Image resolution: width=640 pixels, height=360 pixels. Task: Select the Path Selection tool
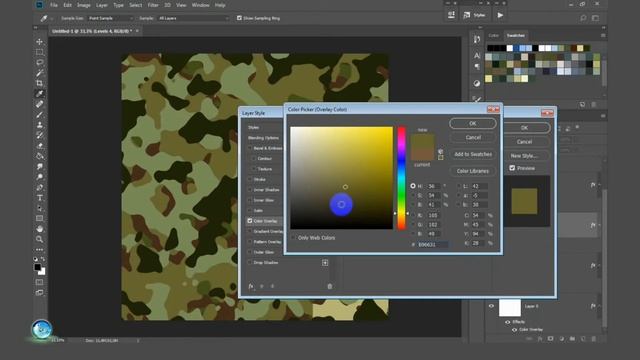(40, 208)
